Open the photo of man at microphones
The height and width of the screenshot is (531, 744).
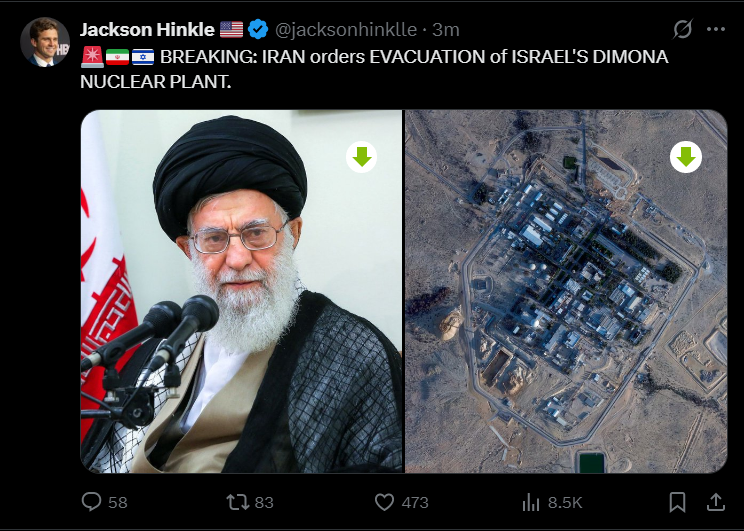click(x=241, y=291)
